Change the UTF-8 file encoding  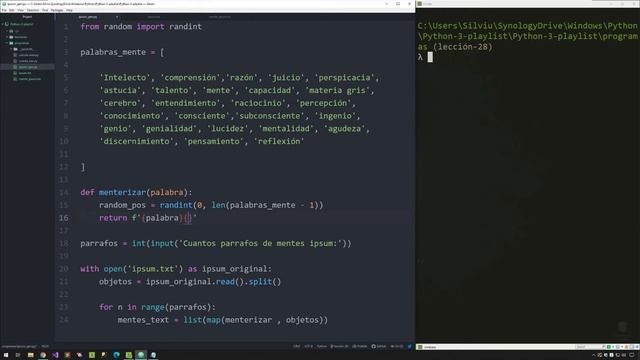click(x=309, y=346)
